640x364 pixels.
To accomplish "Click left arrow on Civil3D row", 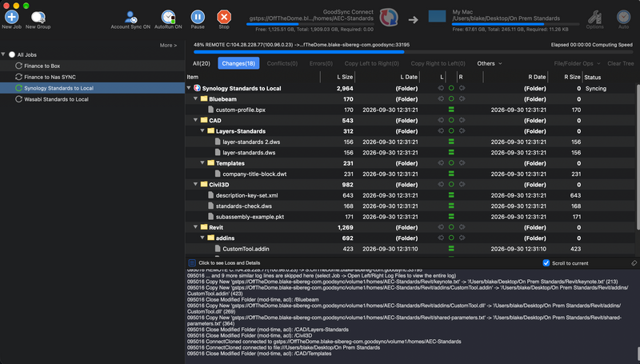I will 441,184.
